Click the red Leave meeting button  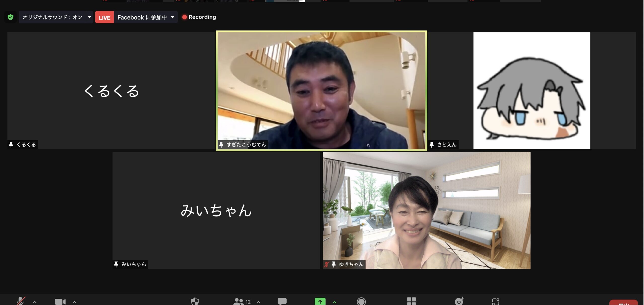[x=623, y=303]
